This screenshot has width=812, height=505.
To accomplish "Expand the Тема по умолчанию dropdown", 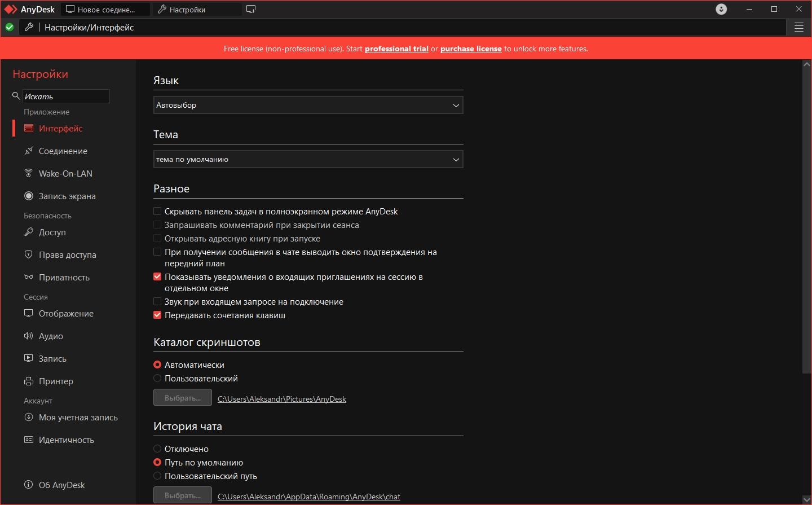I will 308,159.
